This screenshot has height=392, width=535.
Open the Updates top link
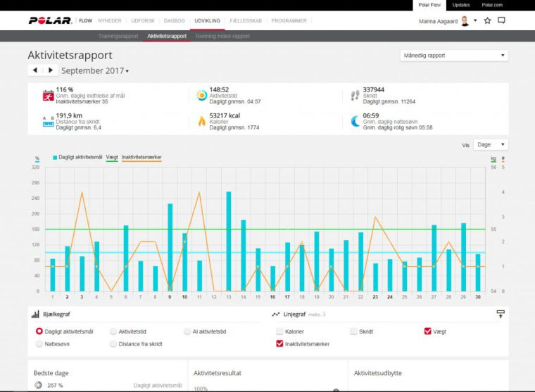461,5
